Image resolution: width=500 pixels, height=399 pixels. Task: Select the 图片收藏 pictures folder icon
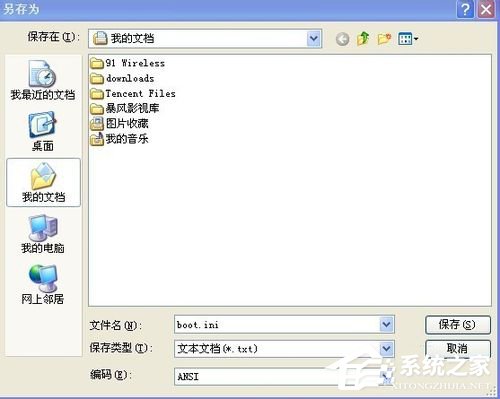pyautogui.click(x=97, y=124)
